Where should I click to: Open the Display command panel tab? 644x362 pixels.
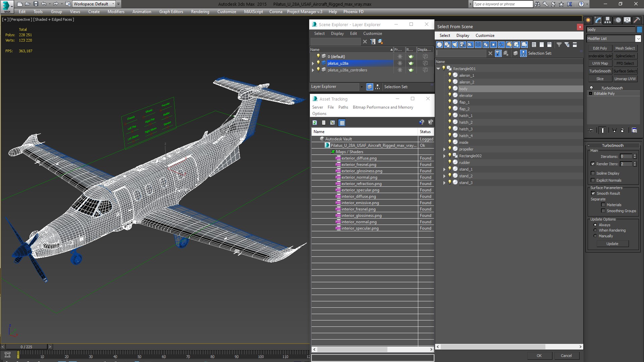point(627,20)
